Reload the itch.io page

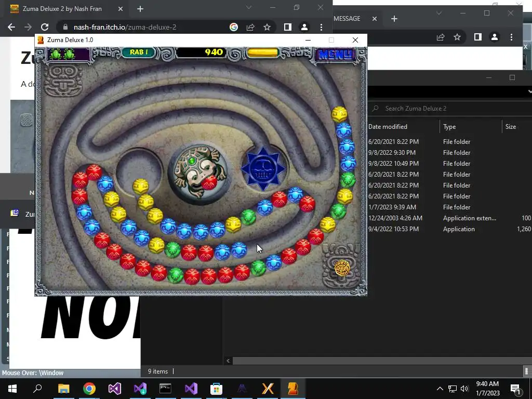(45, 27)
